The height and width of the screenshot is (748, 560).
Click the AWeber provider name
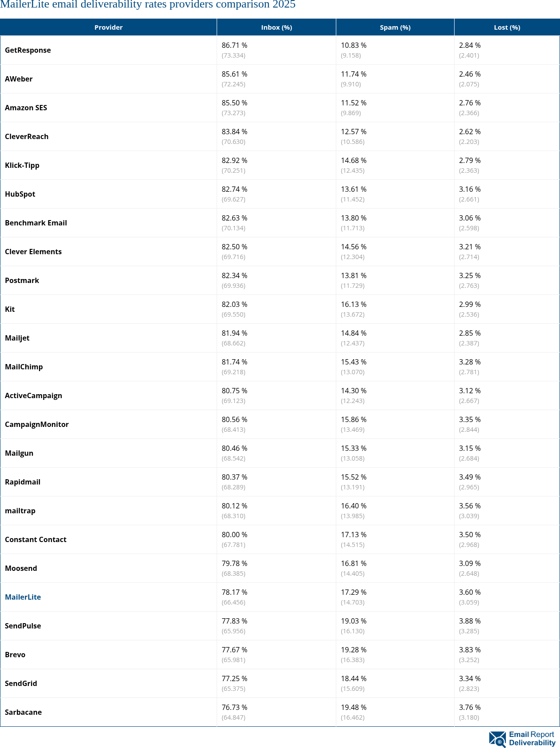click(19, 79)
